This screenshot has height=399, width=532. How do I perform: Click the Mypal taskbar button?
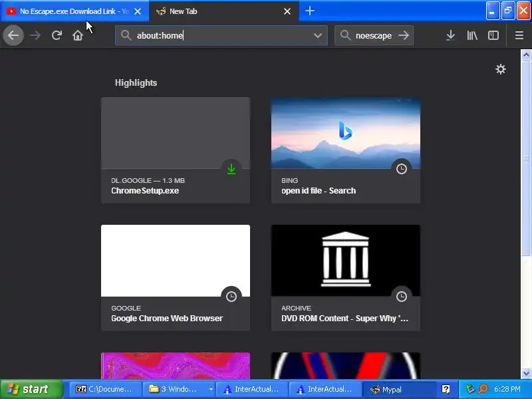tap(399, 389)
